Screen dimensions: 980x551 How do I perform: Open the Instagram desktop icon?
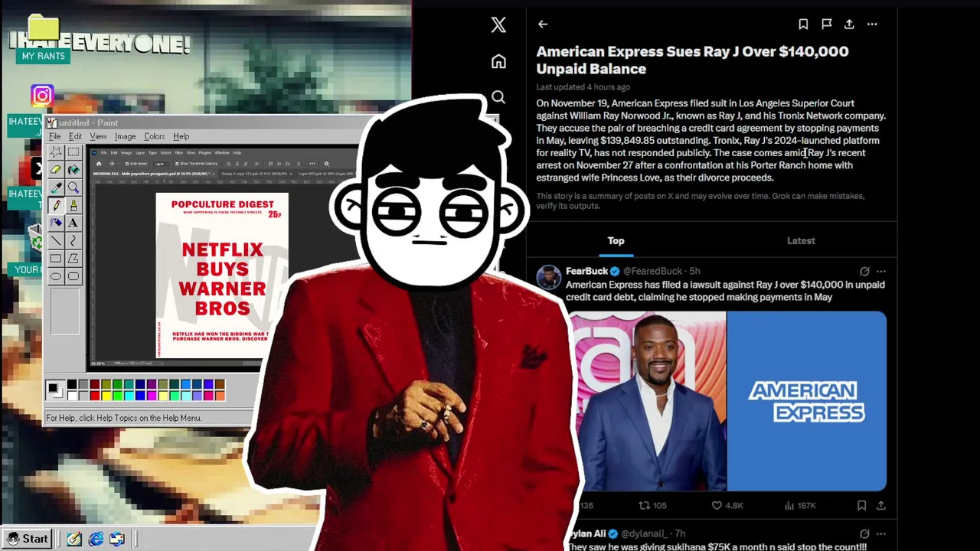pos(42,96)
